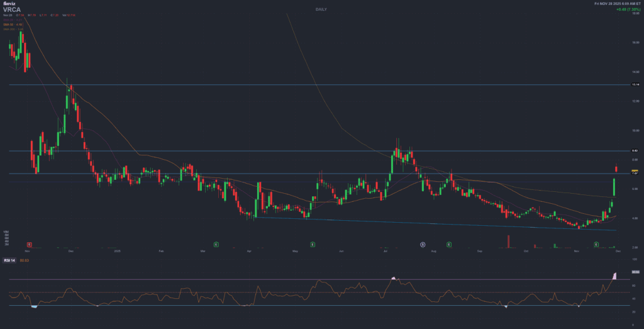The height and width of the screenshot is (329, 644).
Task: Open the green earnings marker before June
Action: point(313,243)
